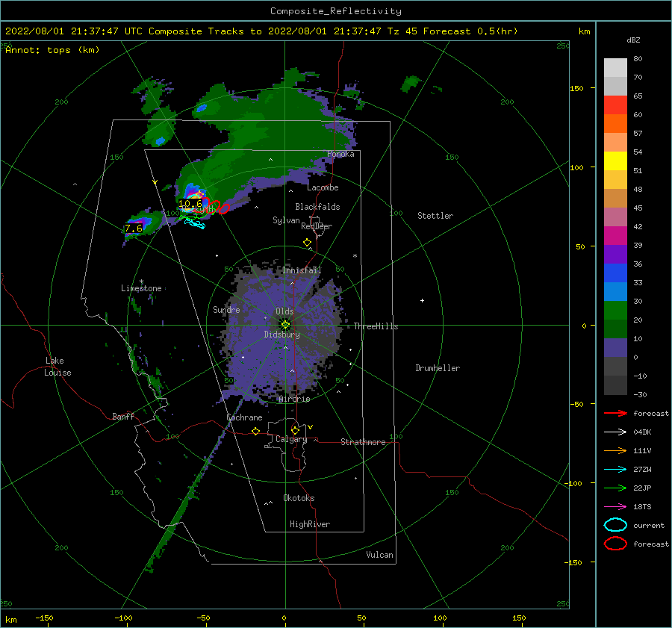Click the 7.6 storm top label

pos(134,228)
